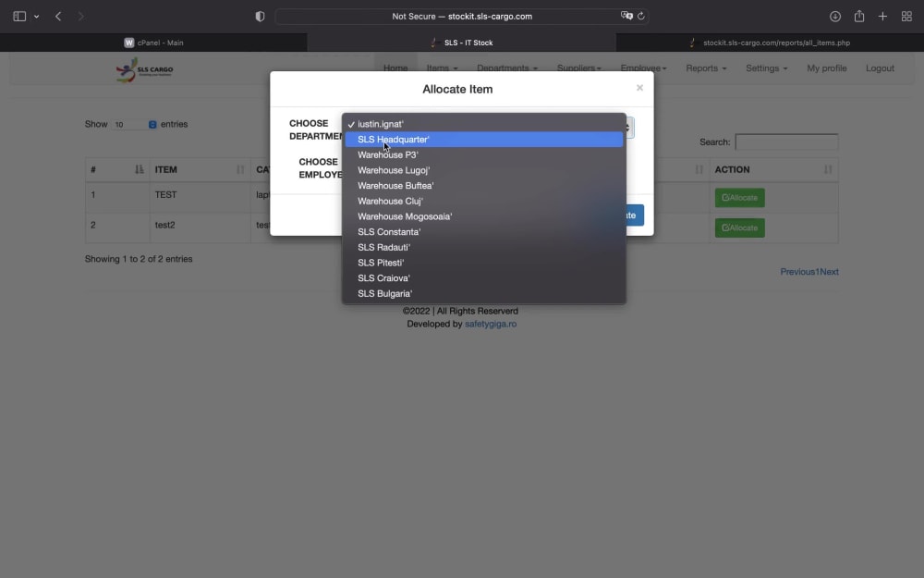924x578 pixels.
Task: Click the 'Showing 1 to 2 of 2 entries' text
Action: (139, 259)
